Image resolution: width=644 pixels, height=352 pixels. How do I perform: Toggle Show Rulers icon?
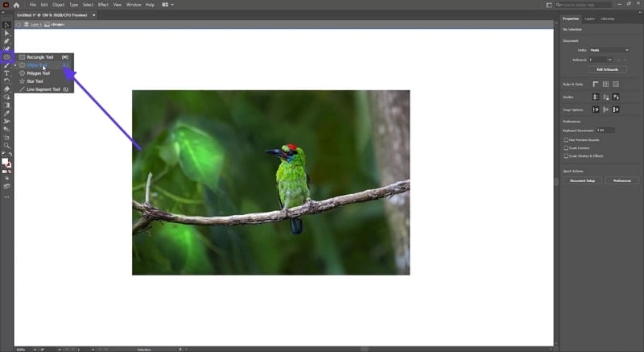coord(596,85)
